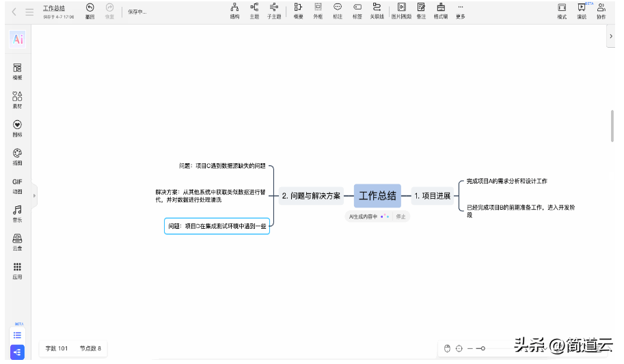
Task: Open the 备注 notes tool
Action: pyautogui.click(x=421, y=10)
